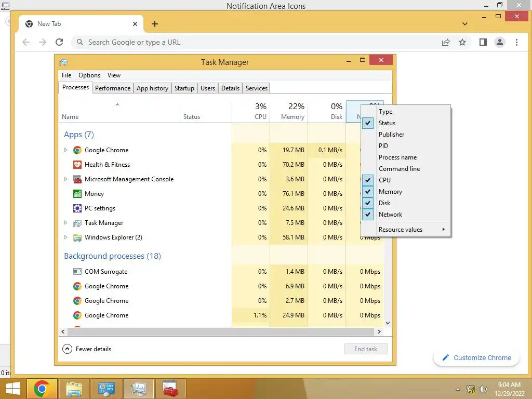Image resolution: width=532 pixels, height=399 pixels.
Task: Switch to the Performance tab
Action: [113, 88]
